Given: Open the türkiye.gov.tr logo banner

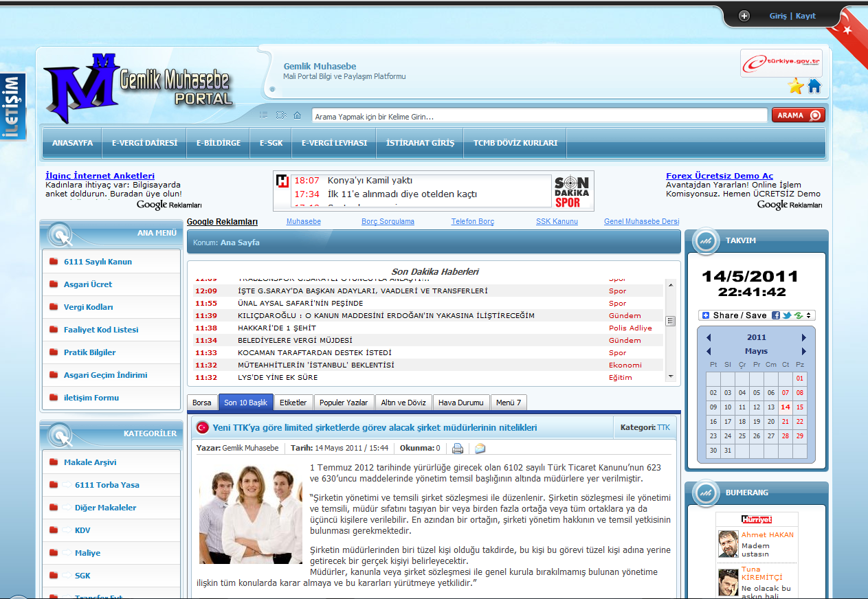Looking at the screenshot, I should coord(781,63).
